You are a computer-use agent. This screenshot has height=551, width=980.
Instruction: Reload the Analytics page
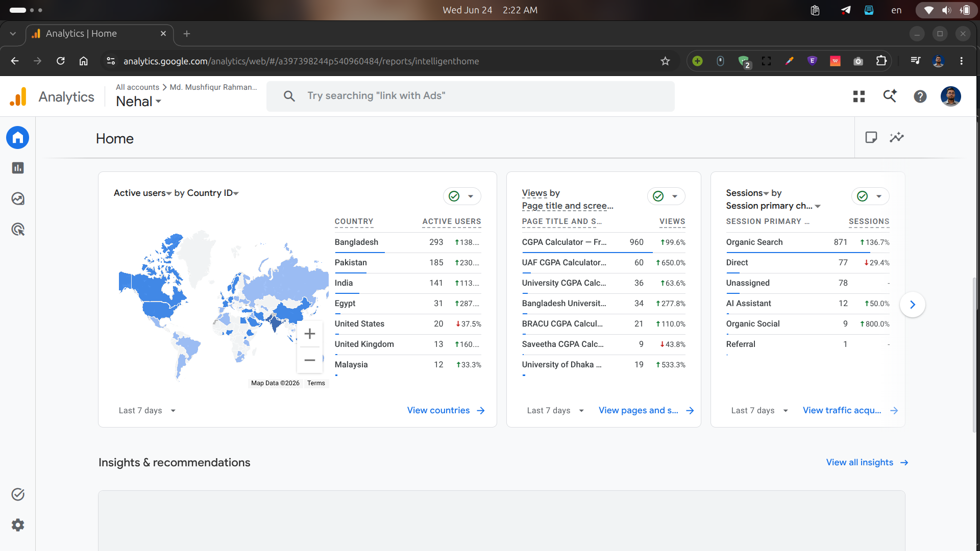click(x=61, y=61)
